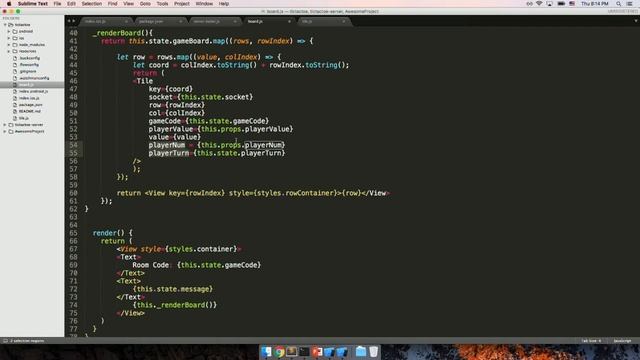The height and width of the screenshot is (360, 640).
Task: Open tile.js in the sidebar
Action: pyautogui.click(x=23, y=118)
